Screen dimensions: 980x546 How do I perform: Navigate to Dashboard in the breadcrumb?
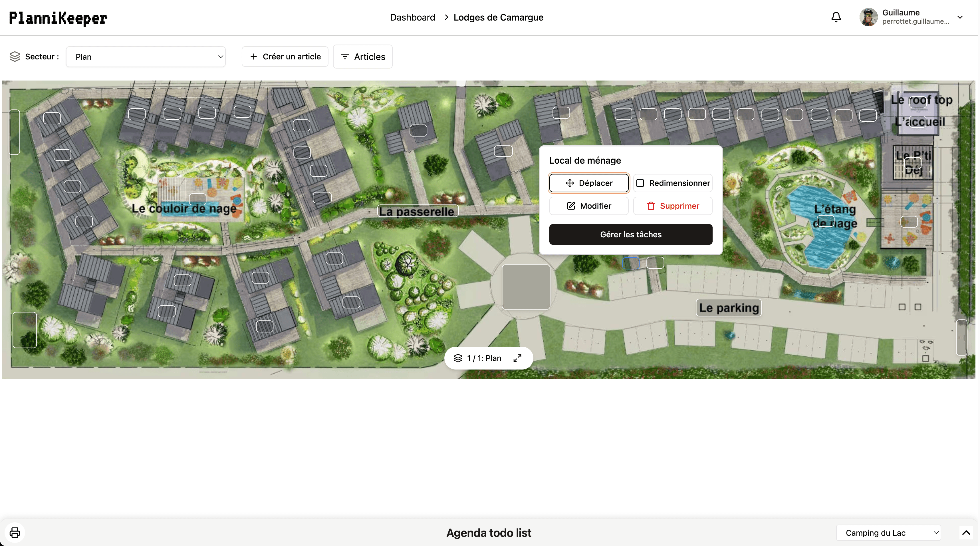click(412, 17)
